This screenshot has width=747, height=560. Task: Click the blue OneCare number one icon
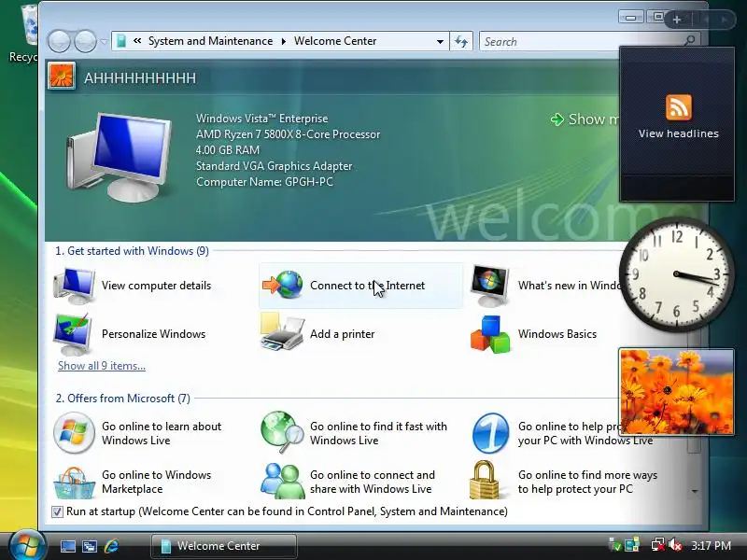click(491, 433)
